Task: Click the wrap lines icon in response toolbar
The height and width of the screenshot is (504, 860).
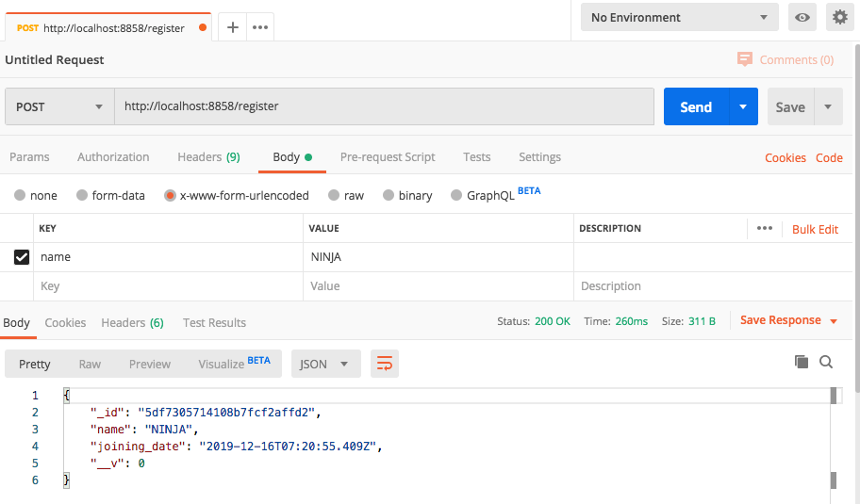Action: 384,364
